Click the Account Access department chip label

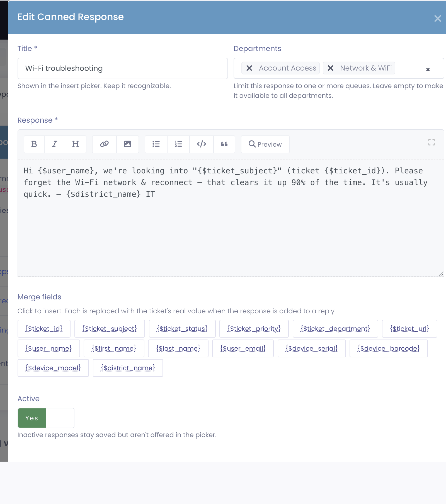(x=287, y=68)
